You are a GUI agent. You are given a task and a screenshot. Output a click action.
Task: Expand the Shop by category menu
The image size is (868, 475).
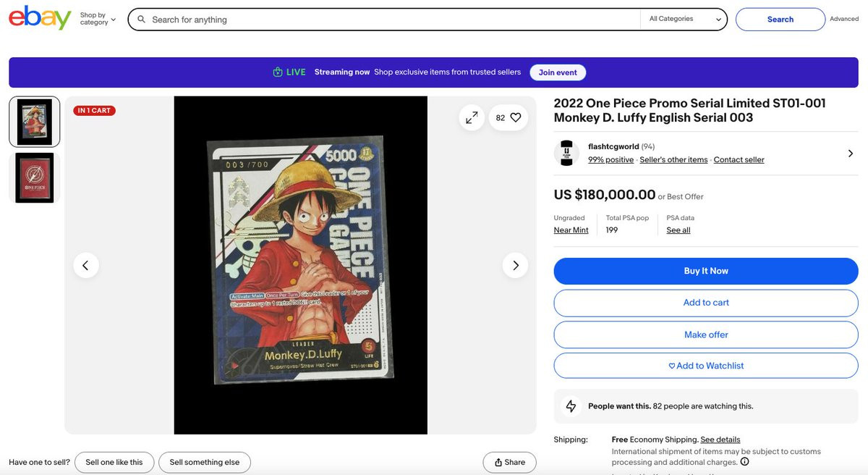[x=98, y=19]
